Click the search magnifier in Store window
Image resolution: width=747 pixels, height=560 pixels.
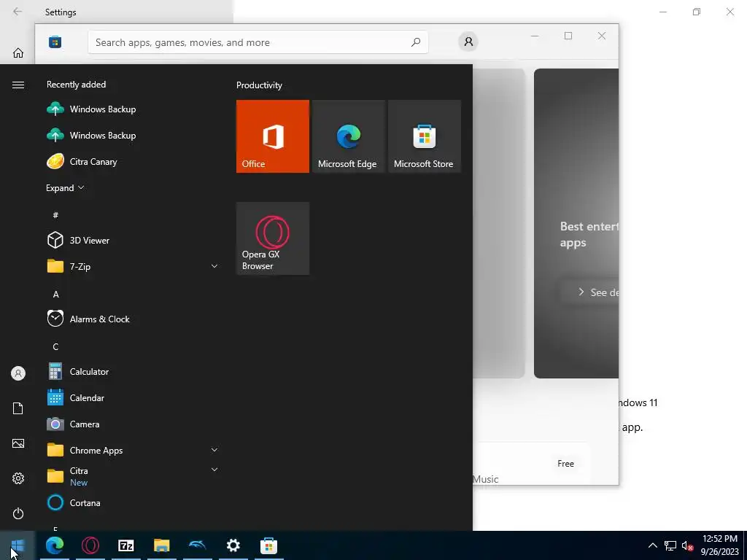(415, 42)
